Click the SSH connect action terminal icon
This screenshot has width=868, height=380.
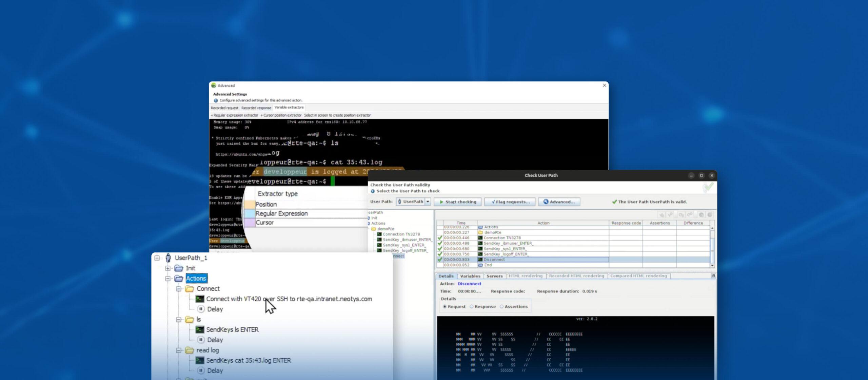pyautogui.click(x=200, y=299)
